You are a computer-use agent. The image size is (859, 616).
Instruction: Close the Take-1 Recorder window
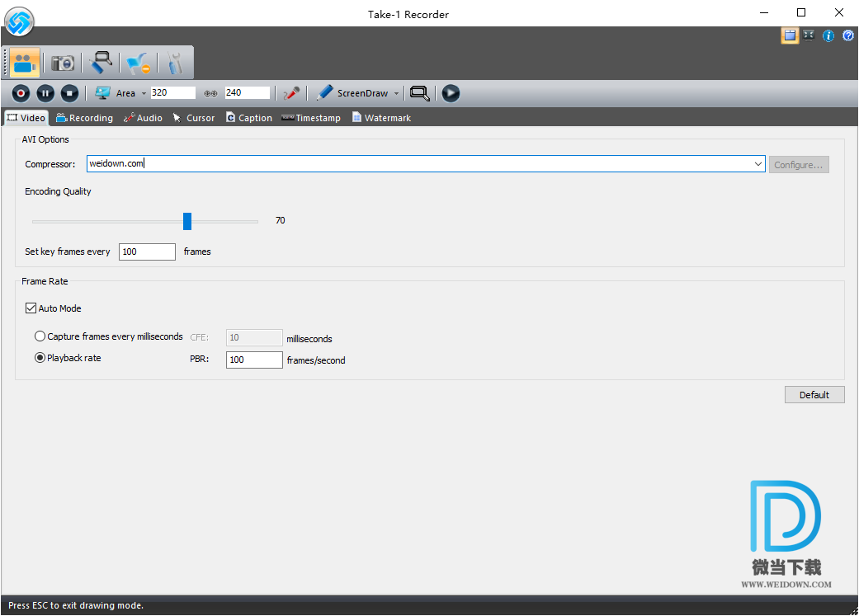click(x=838, y=12)
